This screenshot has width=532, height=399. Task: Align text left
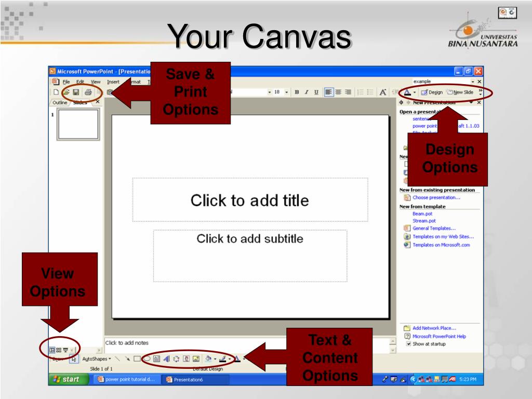[328, 92]
